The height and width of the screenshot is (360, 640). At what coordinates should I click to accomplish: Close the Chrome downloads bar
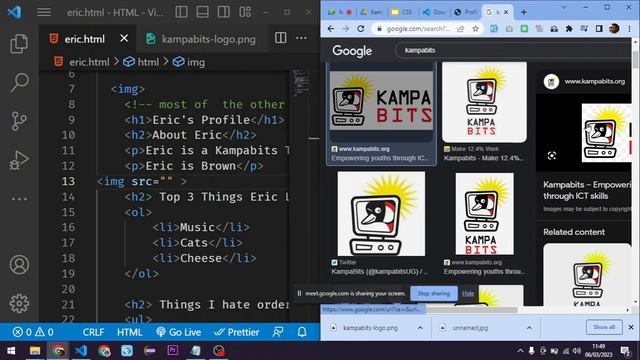(631, 327)
